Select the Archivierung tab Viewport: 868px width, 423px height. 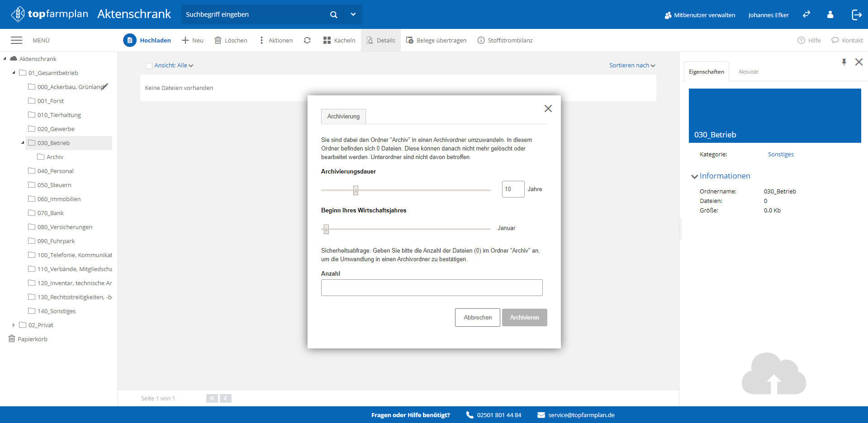343,116
